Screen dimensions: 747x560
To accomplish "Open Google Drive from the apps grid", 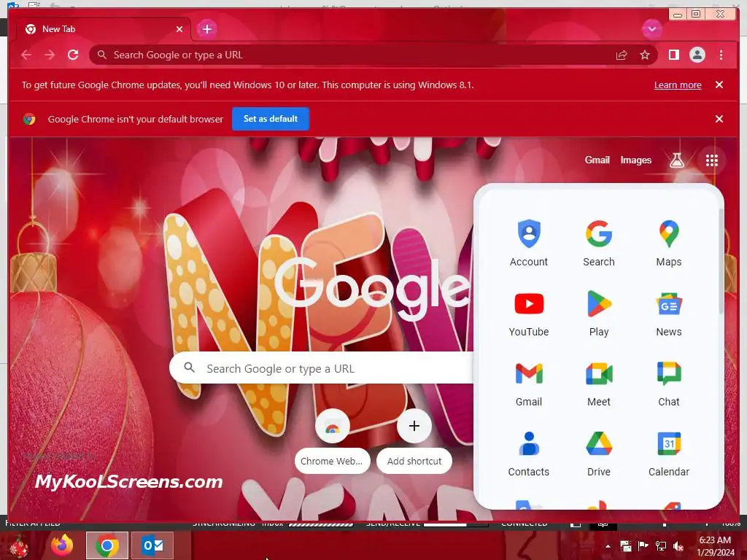I will (x=599, y=453).
